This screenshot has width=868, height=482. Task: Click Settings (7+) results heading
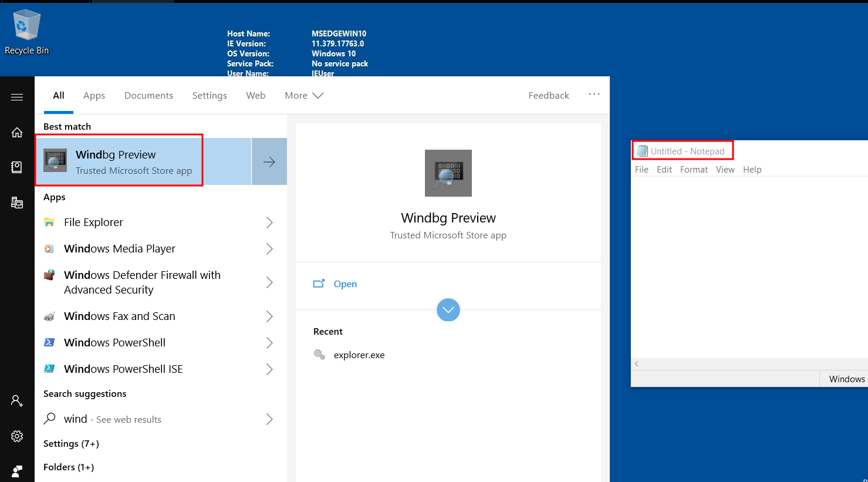[x=71, y=443]
